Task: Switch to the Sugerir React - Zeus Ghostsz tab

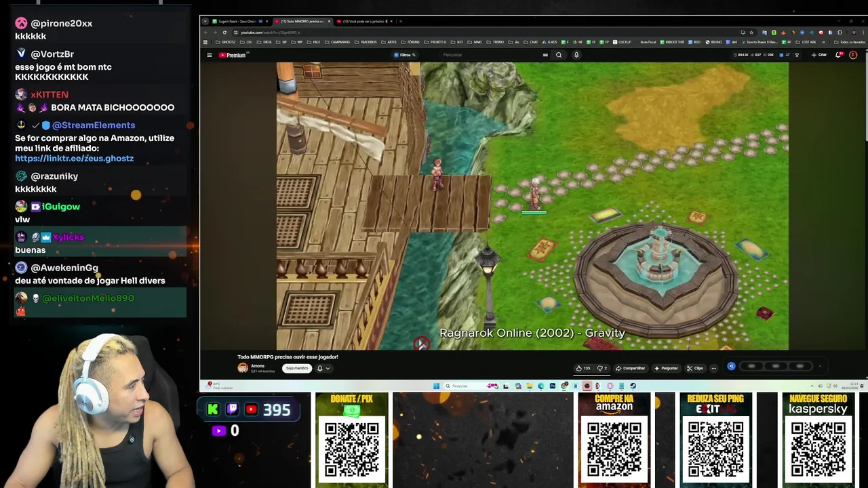Action: click(x=237, y=21)
